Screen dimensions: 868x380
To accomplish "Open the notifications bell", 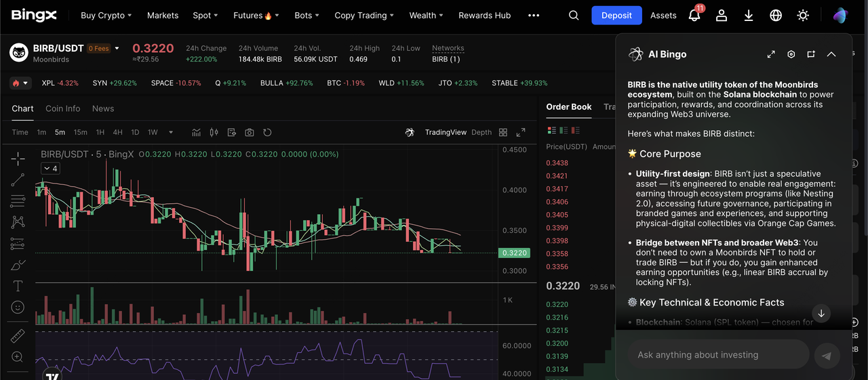I will (694, 15).
